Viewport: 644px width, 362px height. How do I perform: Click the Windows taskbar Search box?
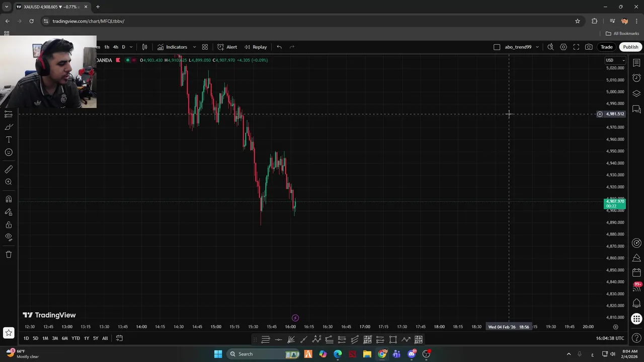point(264,354)
